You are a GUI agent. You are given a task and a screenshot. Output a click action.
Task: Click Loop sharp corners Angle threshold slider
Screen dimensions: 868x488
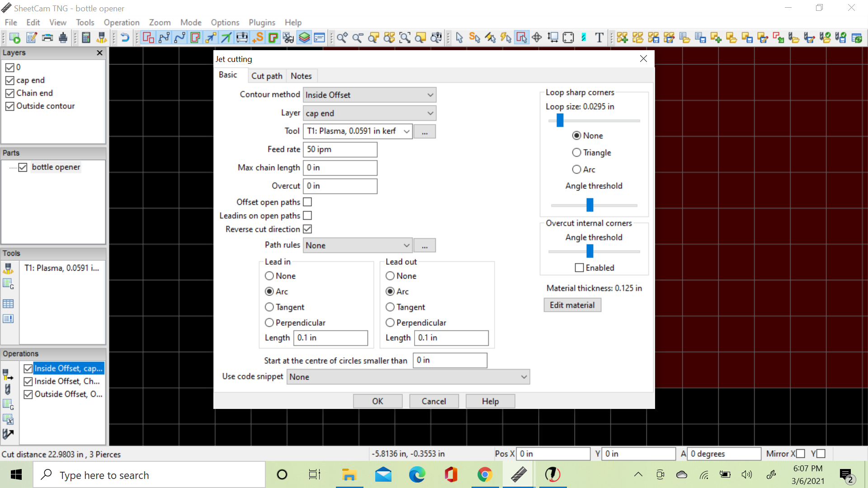coord(590,205)
